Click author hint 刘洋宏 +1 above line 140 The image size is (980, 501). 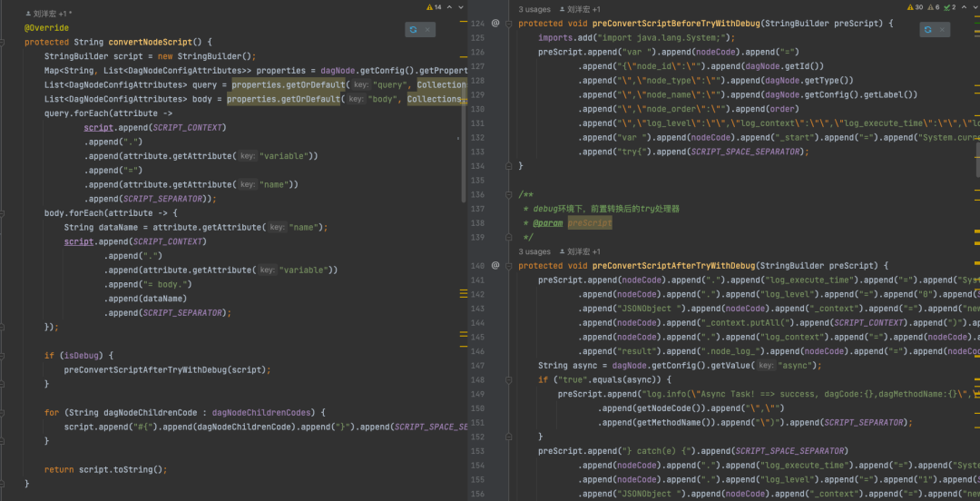(579, 251)
